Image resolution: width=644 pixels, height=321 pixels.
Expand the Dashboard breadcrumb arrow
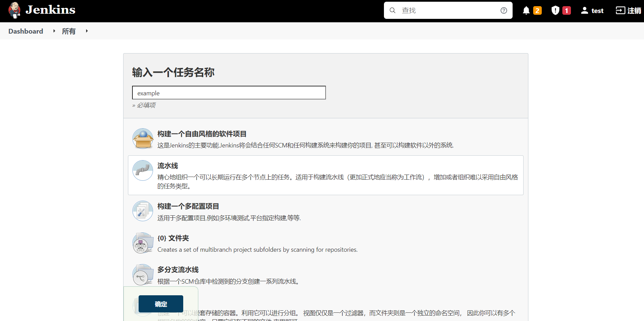tap(54, 31)
